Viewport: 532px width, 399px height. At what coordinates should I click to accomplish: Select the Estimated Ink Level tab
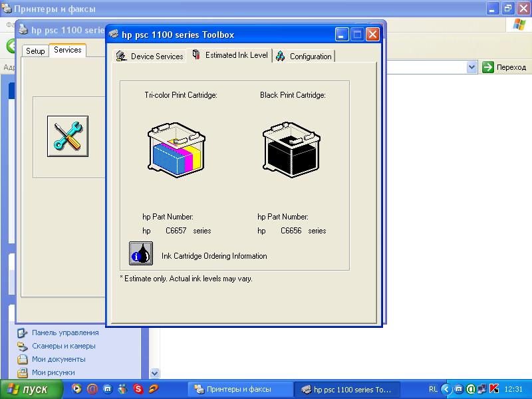pos(230,55)
